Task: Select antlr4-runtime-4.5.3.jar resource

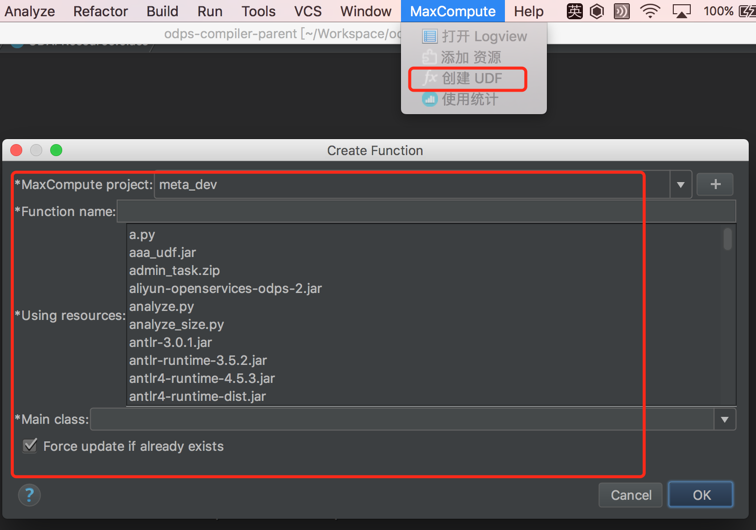Action: coord(424,379)
